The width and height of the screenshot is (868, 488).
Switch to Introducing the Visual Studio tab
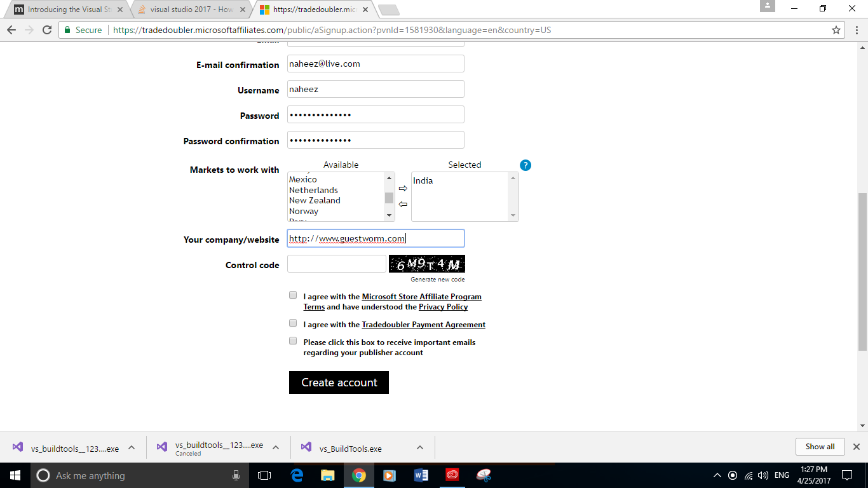point(67,10)
